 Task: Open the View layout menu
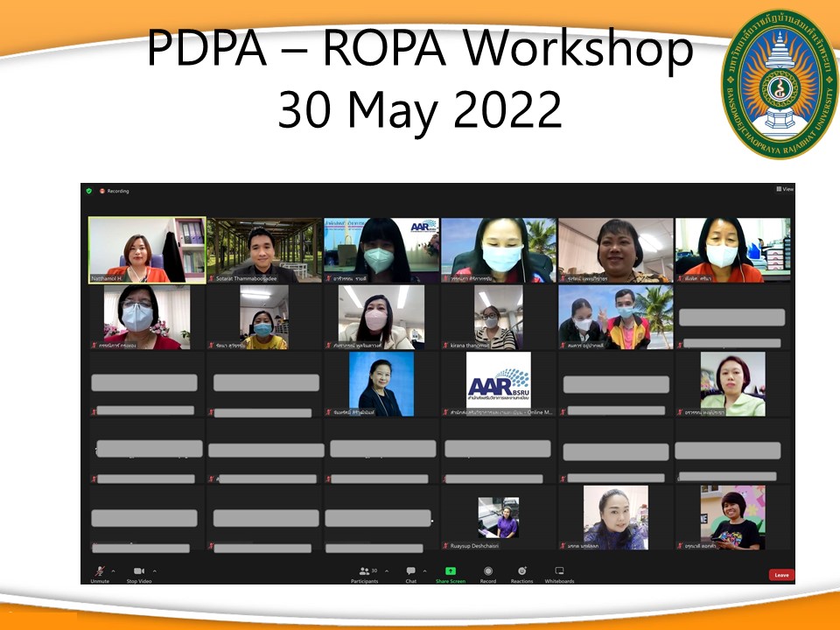pyautogui.click(x=784, y=189)
